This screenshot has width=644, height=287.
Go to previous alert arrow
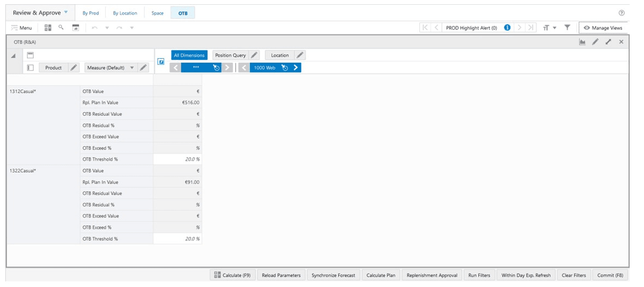tap(436, 28)
